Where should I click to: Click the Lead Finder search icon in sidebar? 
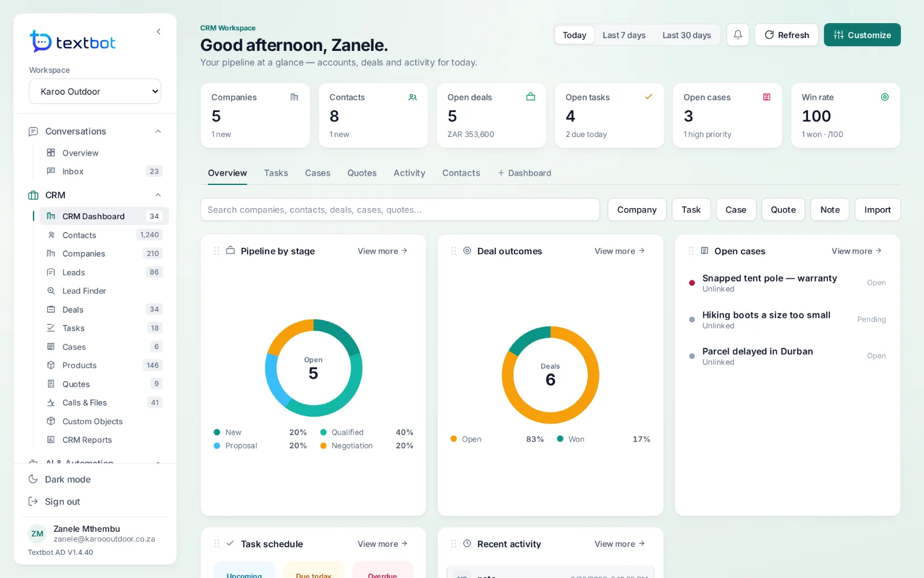(51, 291)
